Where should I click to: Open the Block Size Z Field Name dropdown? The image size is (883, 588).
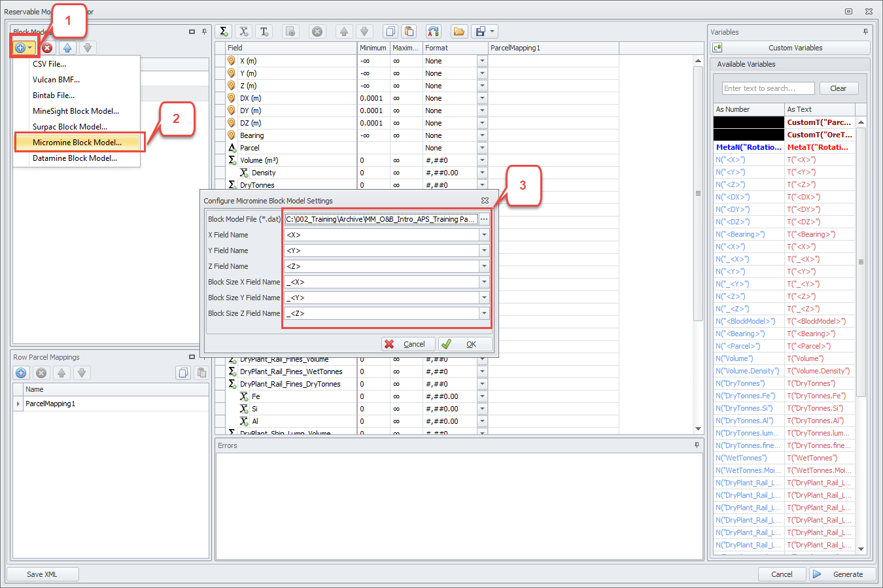(484, 313)
